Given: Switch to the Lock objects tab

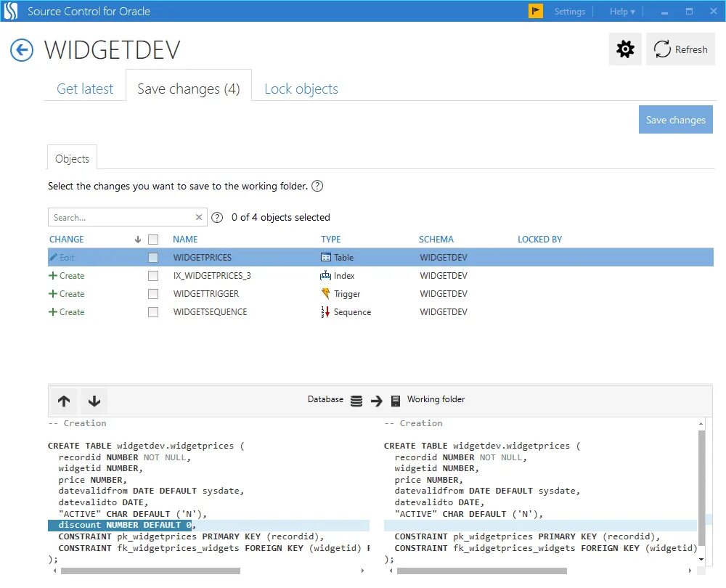Looking at the screenshot, I should pyautogui.click(x=301, y=89).
